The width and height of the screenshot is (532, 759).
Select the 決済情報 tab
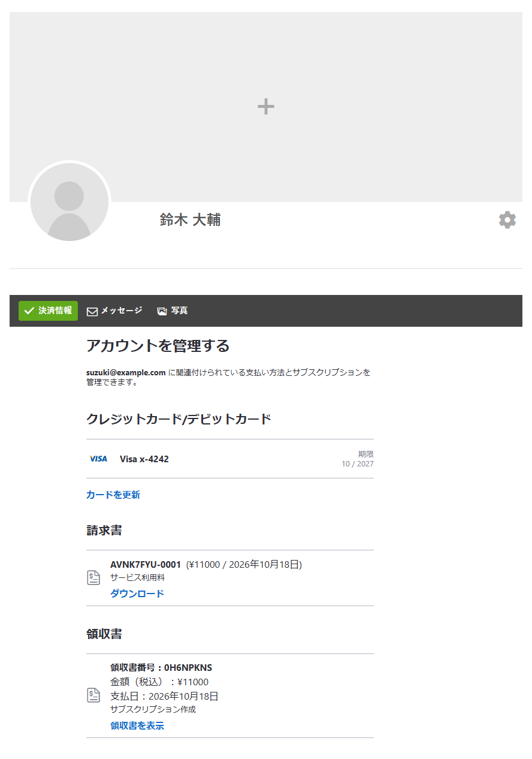[x=48, y=311]
